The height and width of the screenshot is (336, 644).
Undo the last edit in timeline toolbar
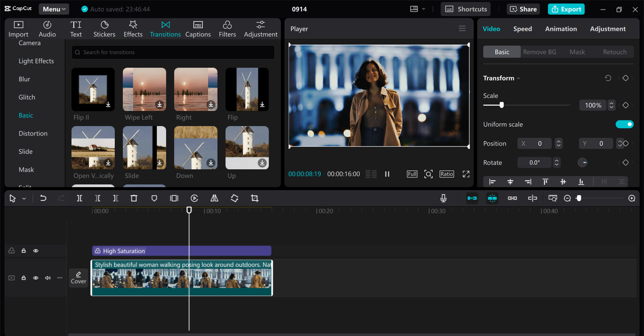coord(43,198)
